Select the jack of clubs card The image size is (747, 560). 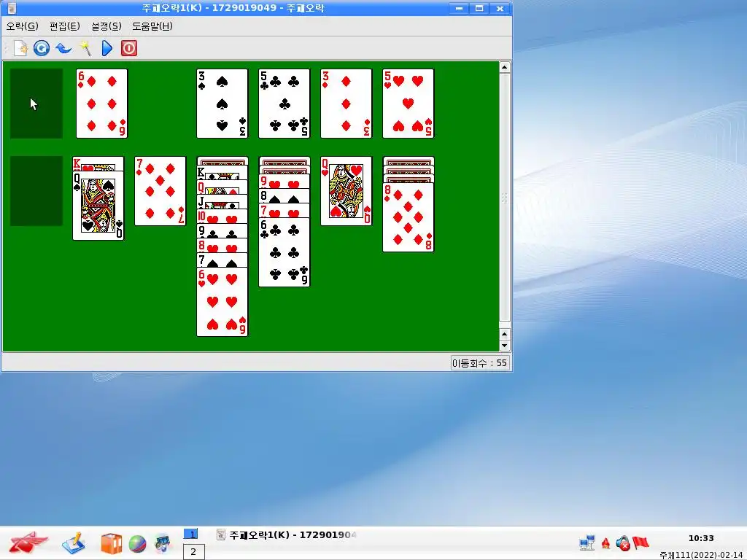(x=222, y=201)
